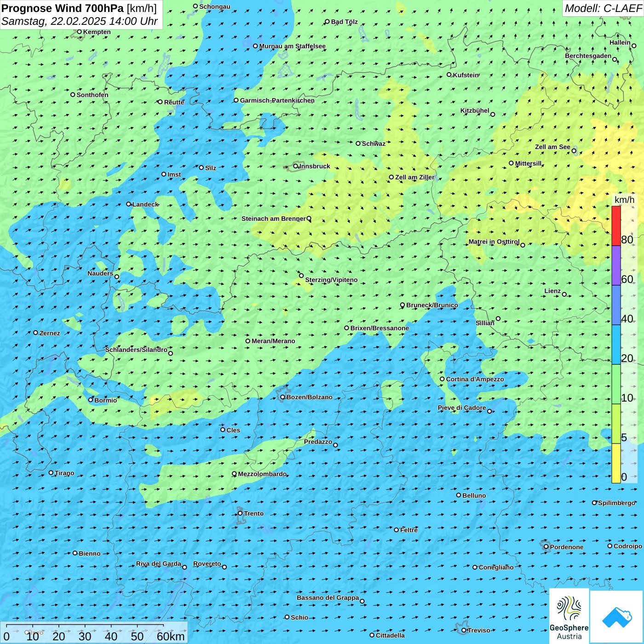
Task: Click the Zernez city label
Action: point(50,333)
